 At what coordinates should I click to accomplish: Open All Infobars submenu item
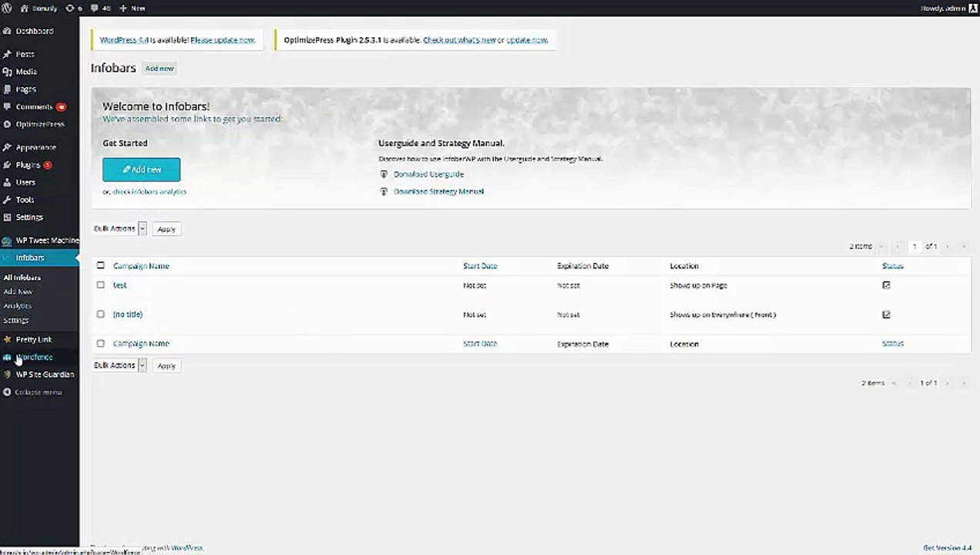click(22, 277)
